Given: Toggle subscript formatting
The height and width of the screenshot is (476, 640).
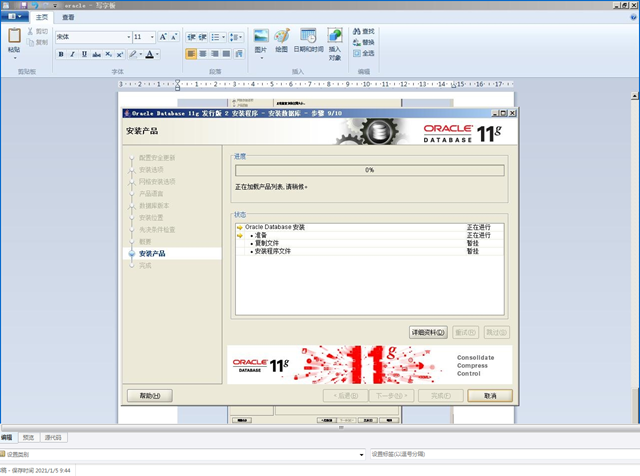Looking at the screenshot, I should click(108, 54).
